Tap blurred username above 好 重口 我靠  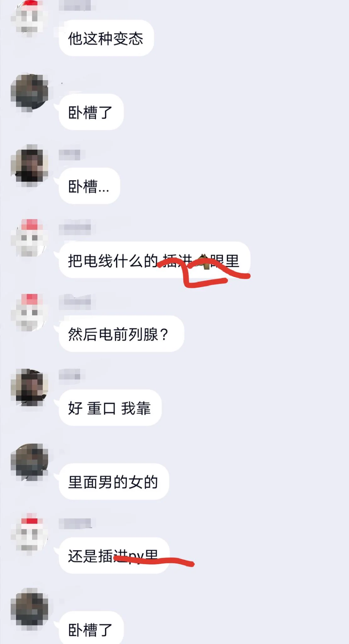click(69, 375)
